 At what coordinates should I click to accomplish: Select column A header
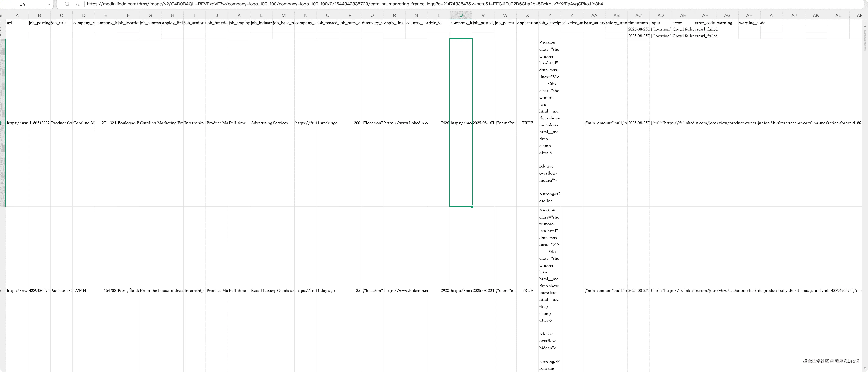tap(17, 15)
